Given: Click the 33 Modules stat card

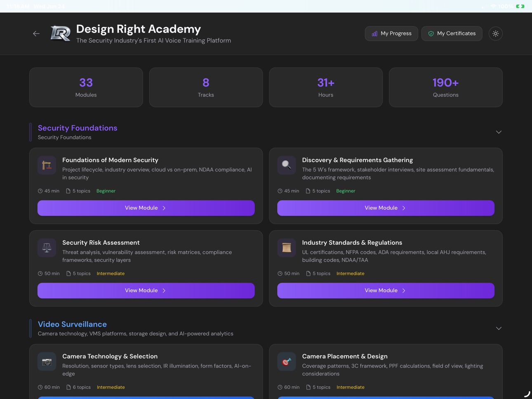Looking at the screenshot, I should [x=86, y=87].
